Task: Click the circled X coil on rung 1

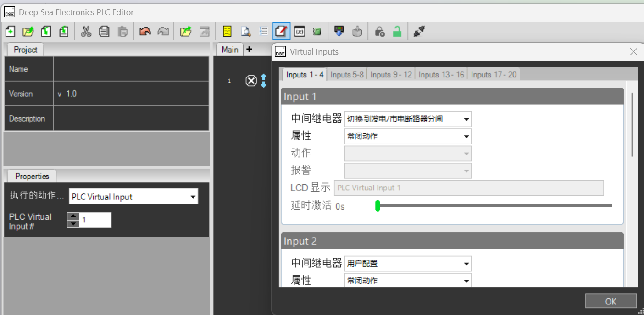Action: pos(251,81)
